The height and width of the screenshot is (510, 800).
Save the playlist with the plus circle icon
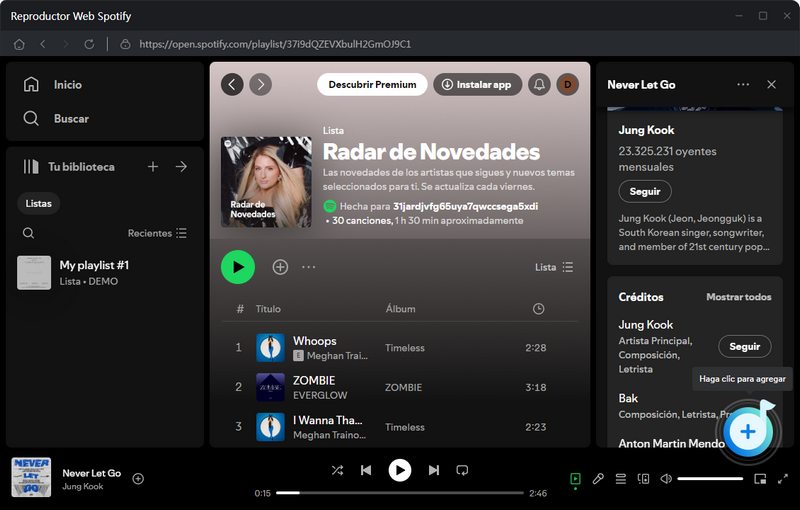click(x=280, y=267)
